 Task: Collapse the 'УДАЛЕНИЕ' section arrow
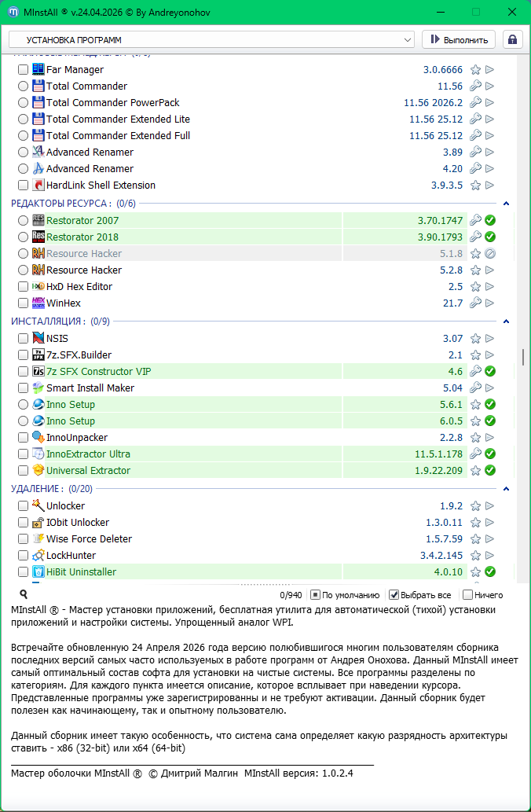coord(507,489)
